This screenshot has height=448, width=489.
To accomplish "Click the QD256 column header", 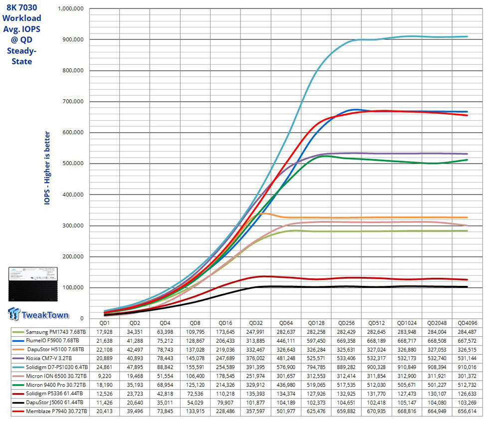I will tap(346, 323).
